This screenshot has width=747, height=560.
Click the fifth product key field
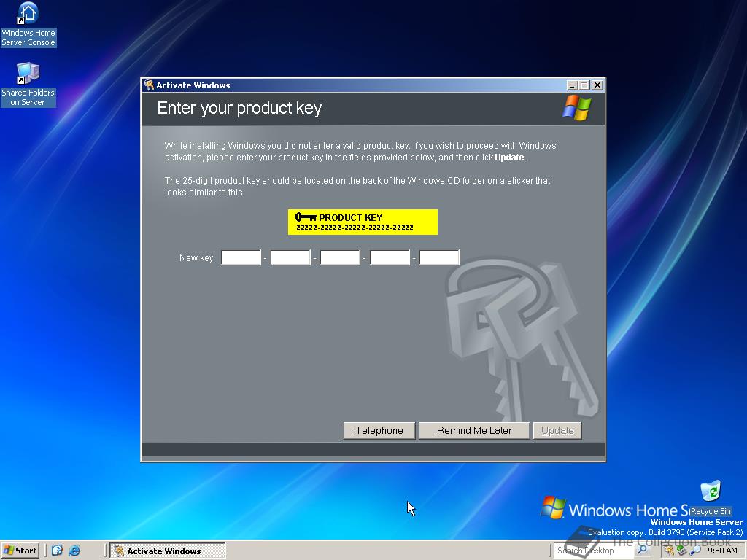(x=438, y=257)
